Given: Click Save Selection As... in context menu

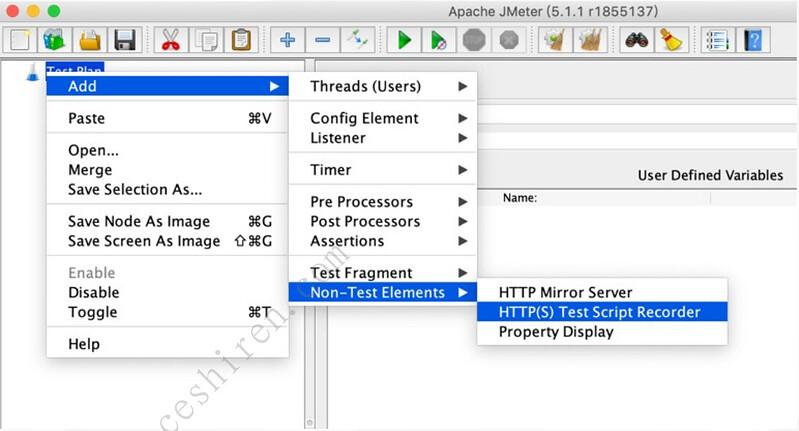Looking at the screenshot, I should point(135,190).
